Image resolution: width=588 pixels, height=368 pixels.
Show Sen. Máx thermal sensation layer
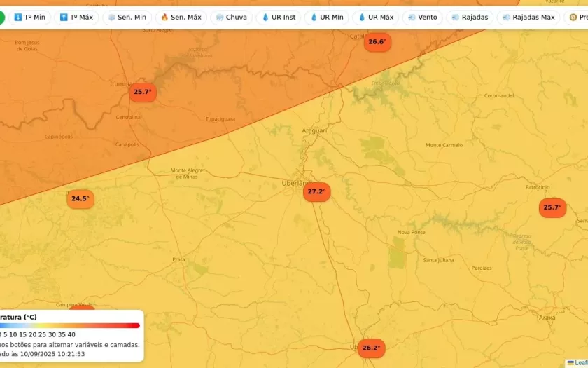181,17
